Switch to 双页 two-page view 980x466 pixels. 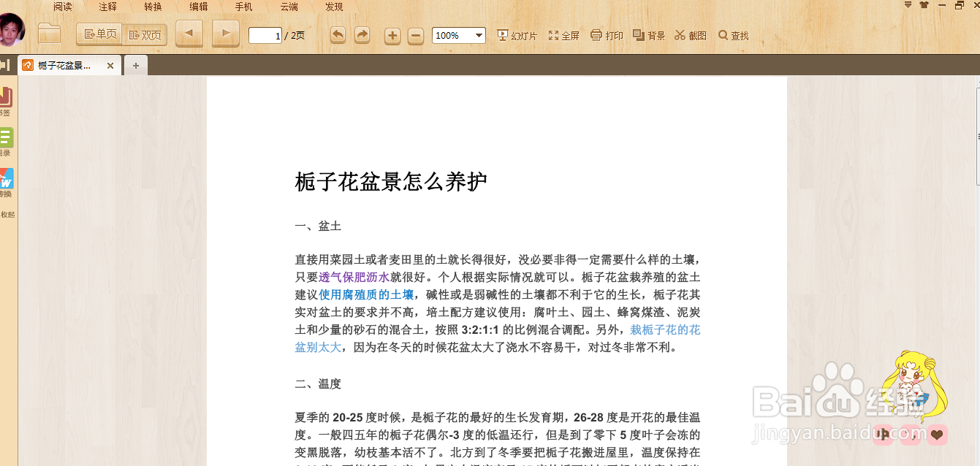click(x=145, y=34)
